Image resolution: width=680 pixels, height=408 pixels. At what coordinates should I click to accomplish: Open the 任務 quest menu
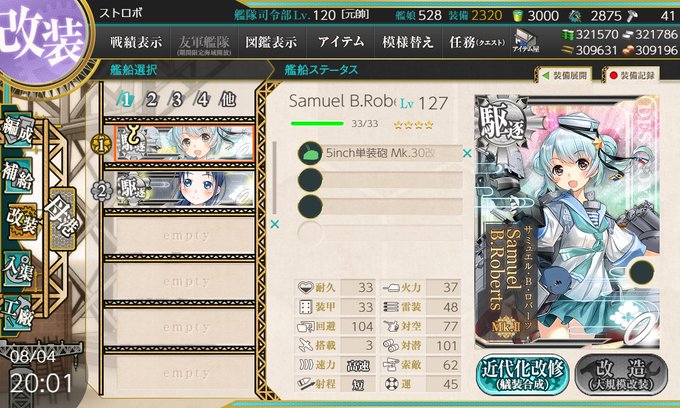[x=477, y=42]
